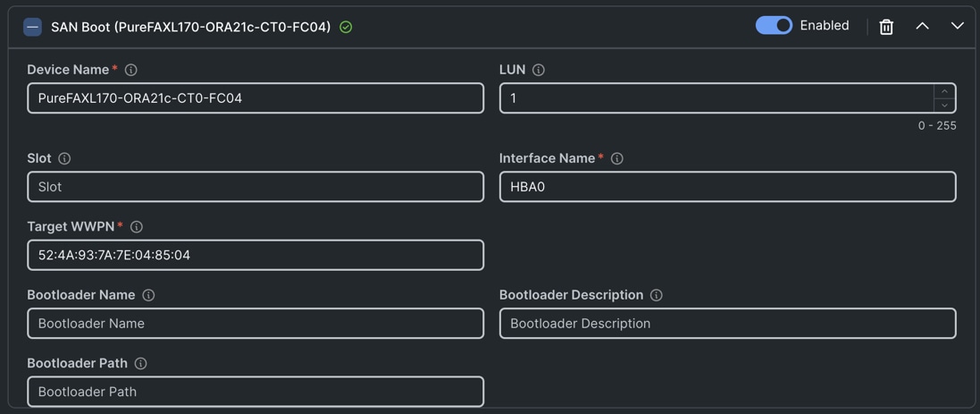Click the Device Name input field
Screen dimensions: 980x414
pos(255,98)
